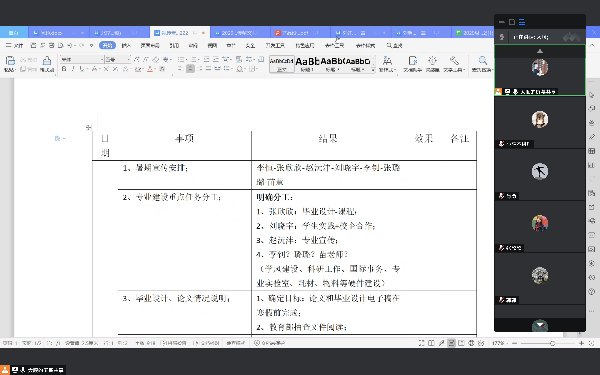Switch to the References ribbon tab
Viewport: 600px width, 375px height.
(x=174, y=46)
